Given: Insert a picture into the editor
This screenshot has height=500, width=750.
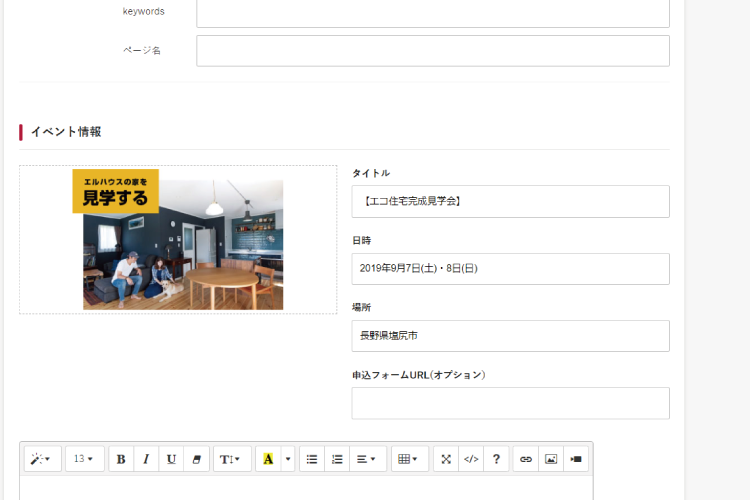Looking at the screenshot, I should tap(551, 459).
